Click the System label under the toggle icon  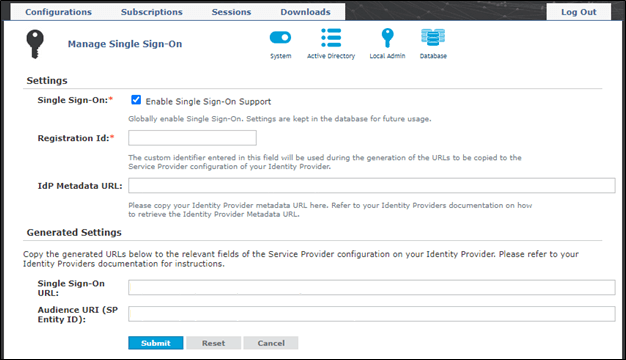pos(281,56)
